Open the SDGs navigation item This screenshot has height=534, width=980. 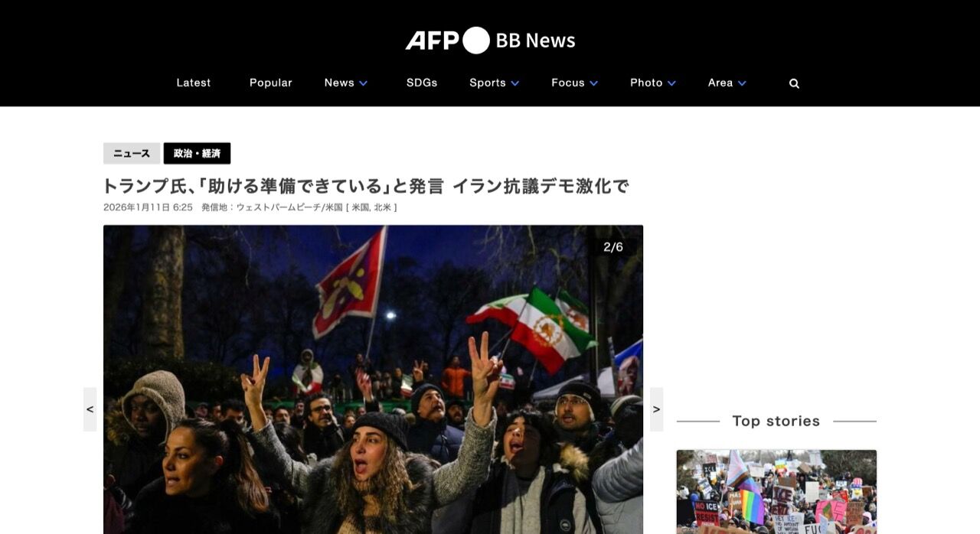click(422, 83)
